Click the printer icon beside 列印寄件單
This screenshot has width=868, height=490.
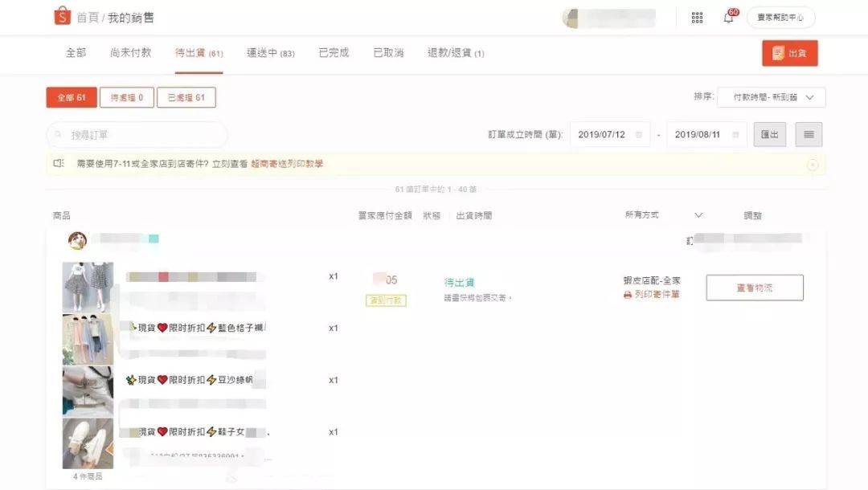(x=628, y=295)
